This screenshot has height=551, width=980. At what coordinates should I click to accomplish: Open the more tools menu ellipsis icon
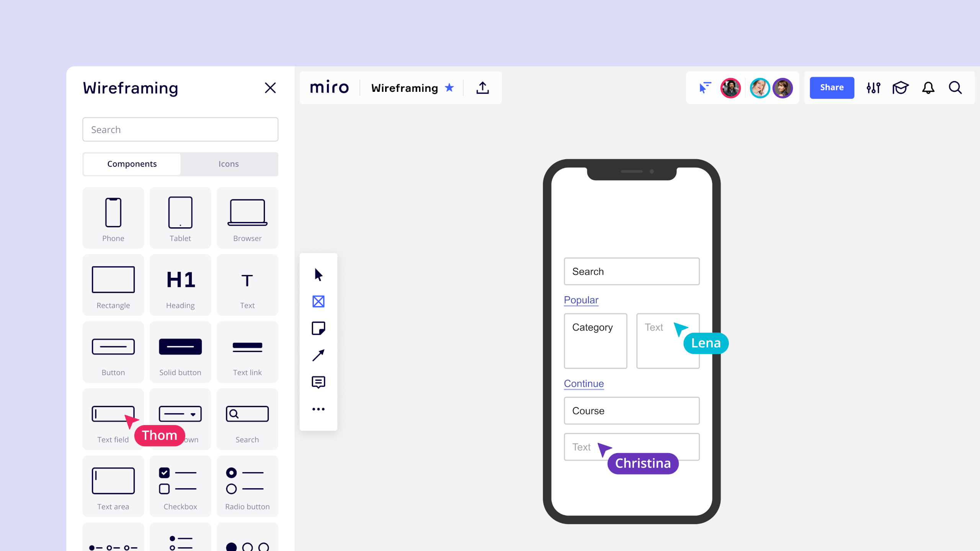pos(318,409)
